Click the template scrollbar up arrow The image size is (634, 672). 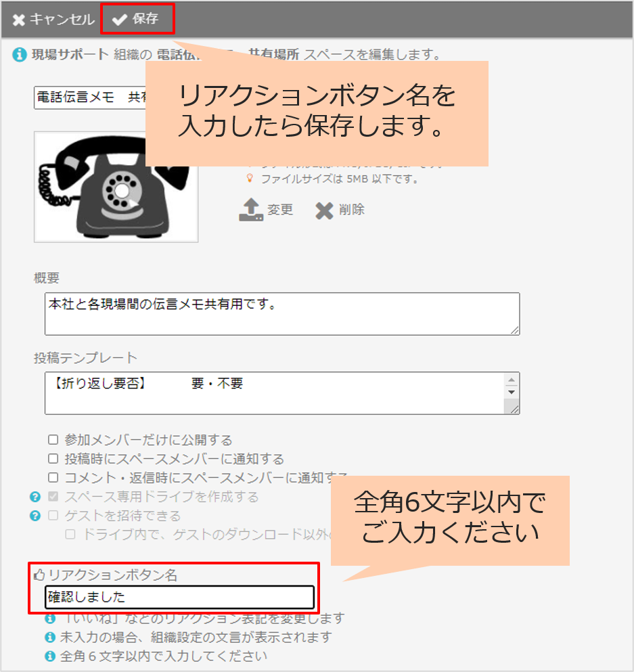512,380
